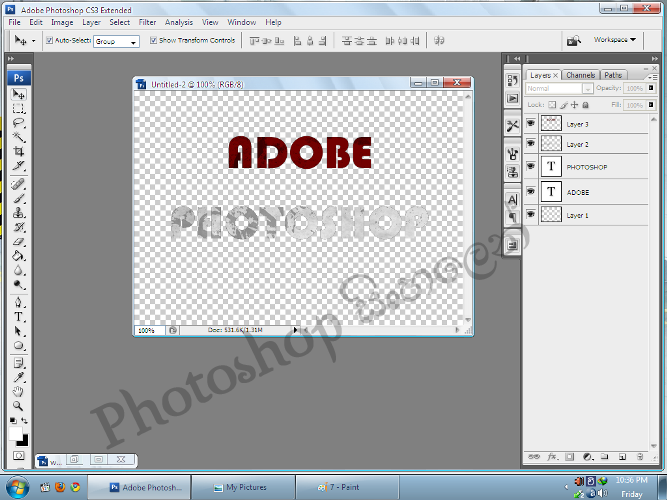Viewport: 667px width, 500px height.
Task: Select the Notes tool
Action: pos(19,363)
